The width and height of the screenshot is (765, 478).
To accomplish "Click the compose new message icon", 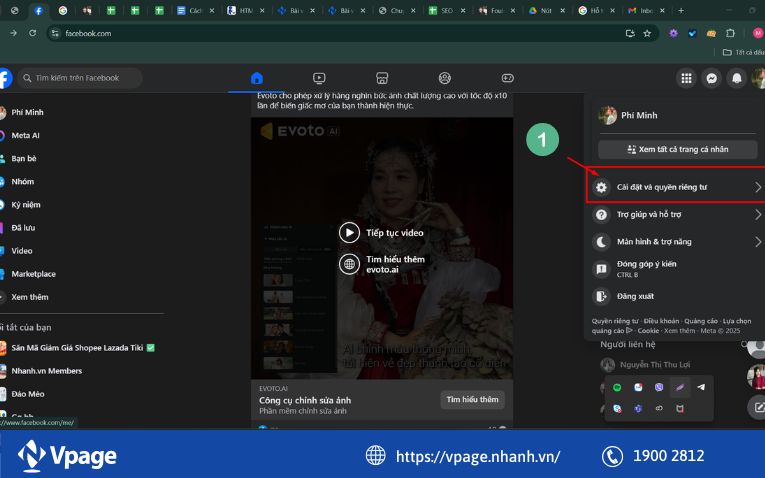I will pyautogui.click(x=758, y=407).
